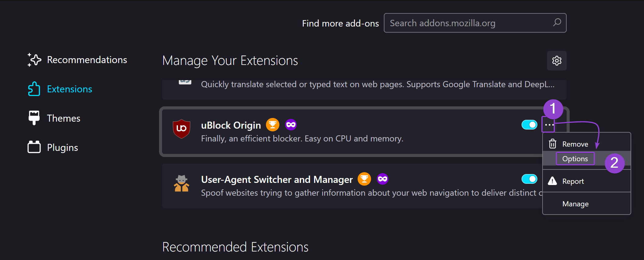
Task: Click the 'Find more add-ons' label
Action: point(340,23)
